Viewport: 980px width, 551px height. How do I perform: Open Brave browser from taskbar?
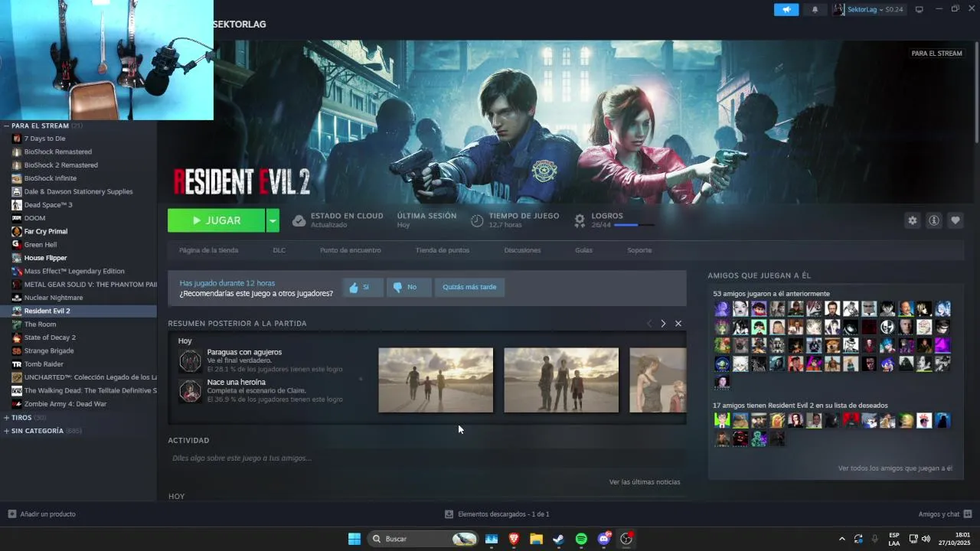coord(514,539)
